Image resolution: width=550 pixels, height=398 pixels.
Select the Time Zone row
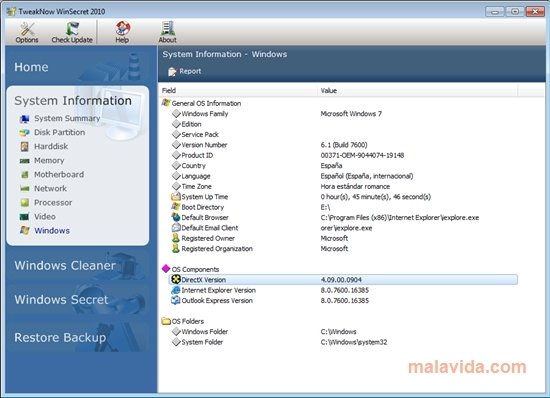344,186
